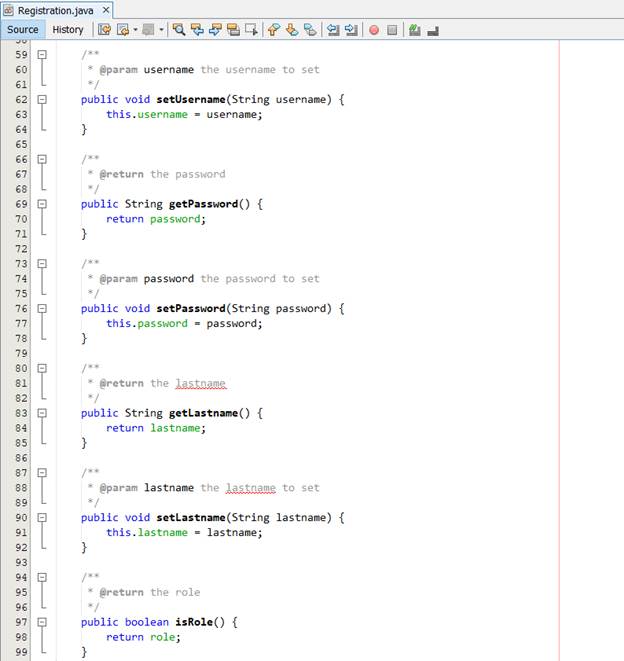Collapse getLastname method at line 83
The image size is (624, 661).
[x=42, y=413]
